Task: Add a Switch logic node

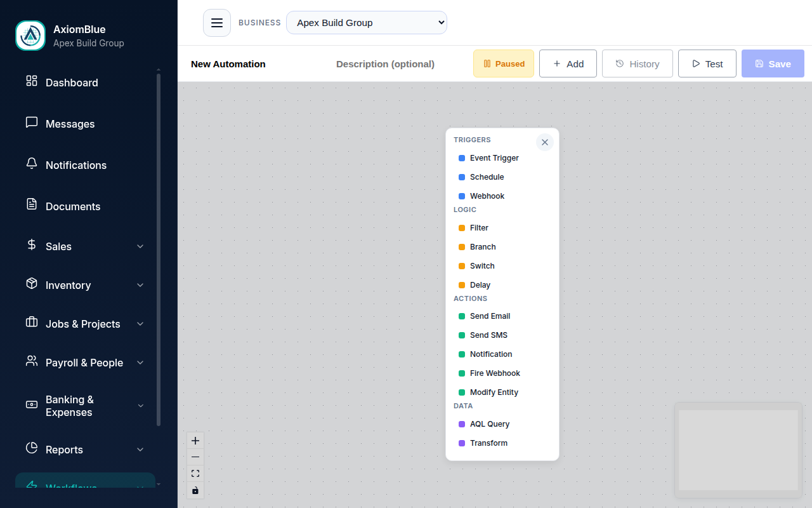Action: 502,266
